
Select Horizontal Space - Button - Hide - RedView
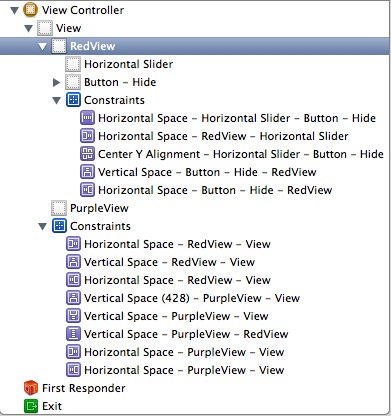(x=215, y=190)
